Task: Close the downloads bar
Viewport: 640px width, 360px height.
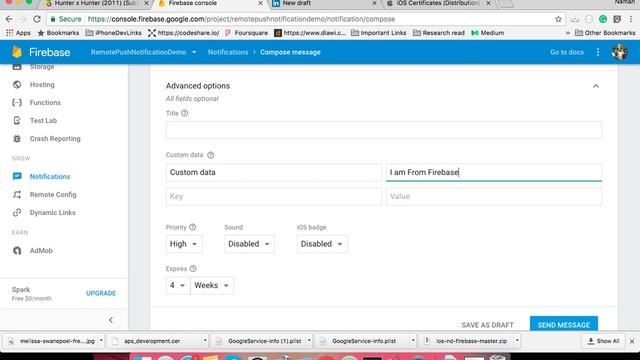Action: tap(632, 341)
